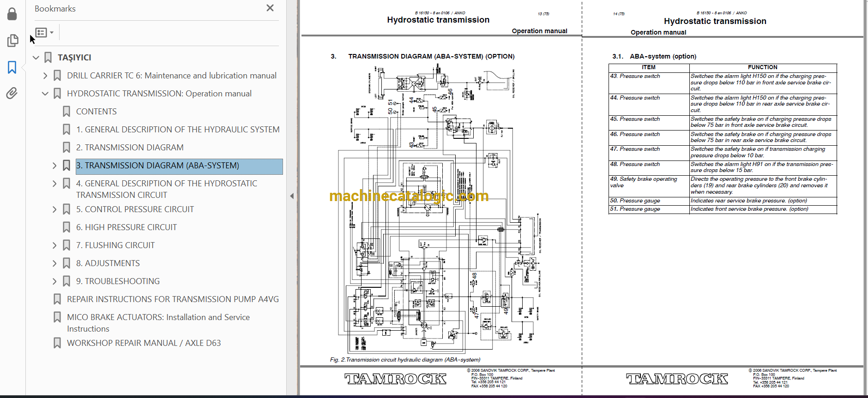
Task: Expand bookmark 3. TRANSMISSION DIAGRAM (ABA-SYSTEM)
Action: [x=54, y=166]
